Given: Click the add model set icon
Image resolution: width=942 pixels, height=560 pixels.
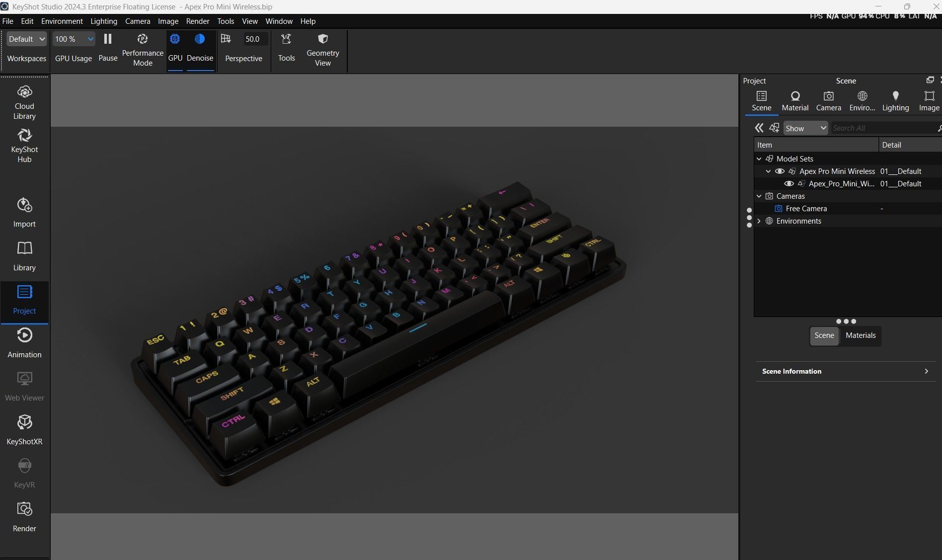Looking at the screenshot, I should (774, 128).
